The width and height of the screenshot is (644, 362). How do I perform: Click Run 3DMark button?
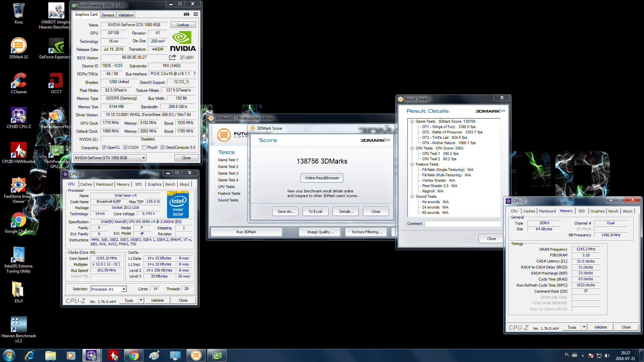[x=246, y=232]
